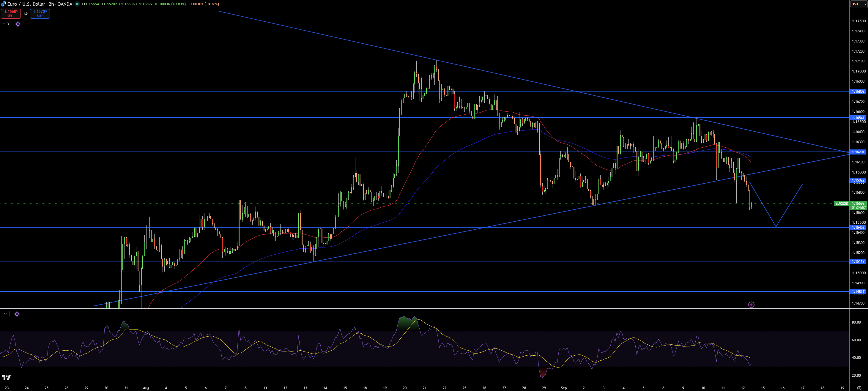Click the 1.15117 price line label

[858, 261]
